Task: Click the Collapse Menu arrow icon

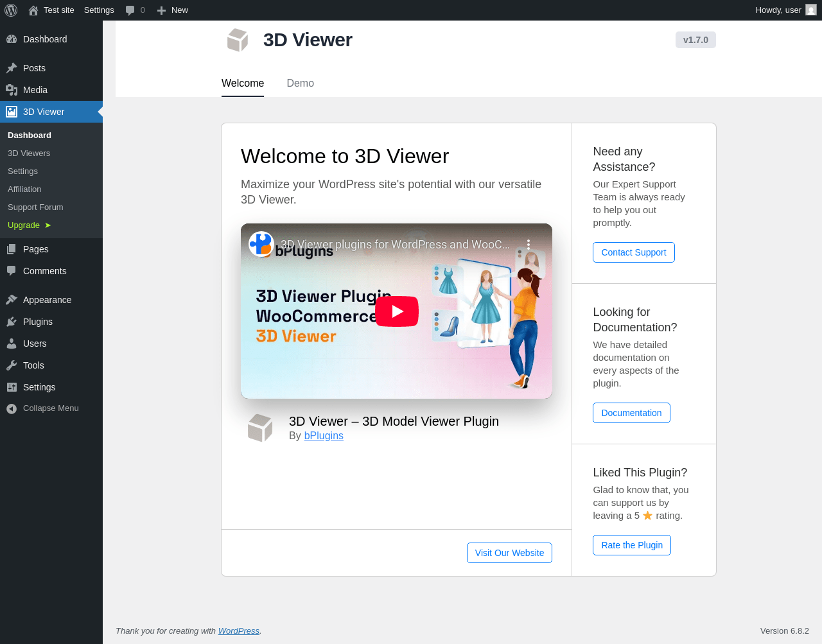Action: pyautogui.click(x=12, y=408)
